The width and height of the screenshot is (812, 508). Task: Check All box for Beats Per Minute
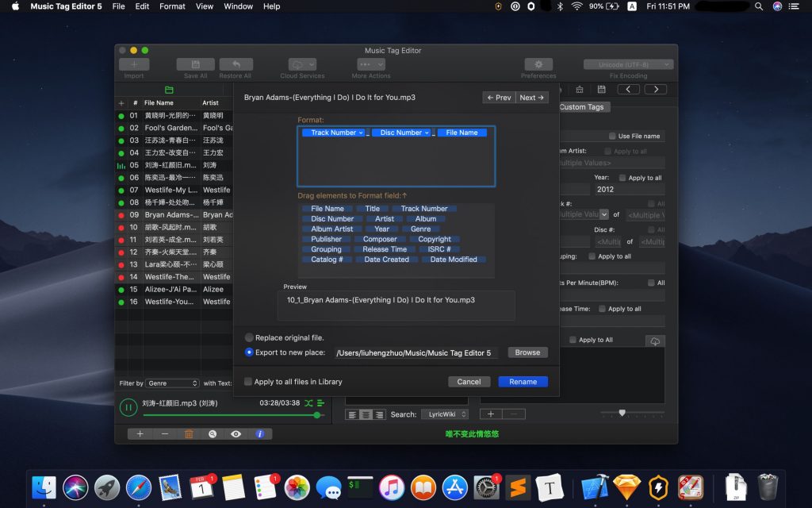[x=651, y=283]
